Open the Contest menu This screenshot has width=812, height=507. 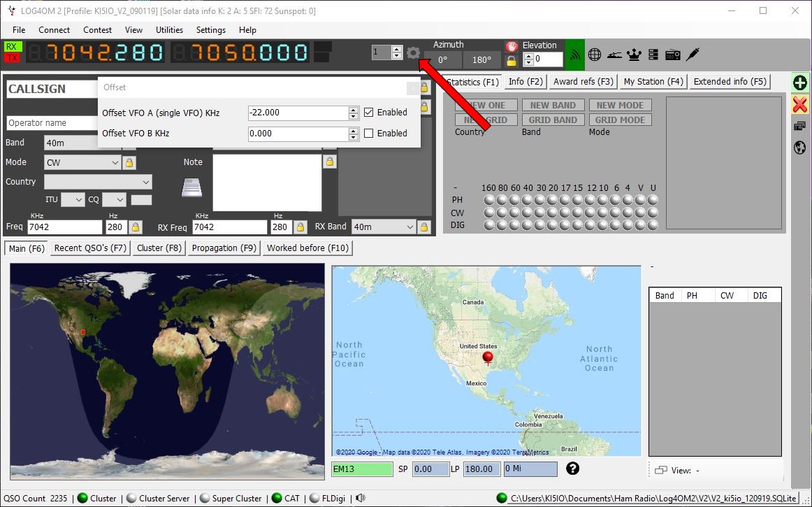pyautogui.click(x=97, y=29)
